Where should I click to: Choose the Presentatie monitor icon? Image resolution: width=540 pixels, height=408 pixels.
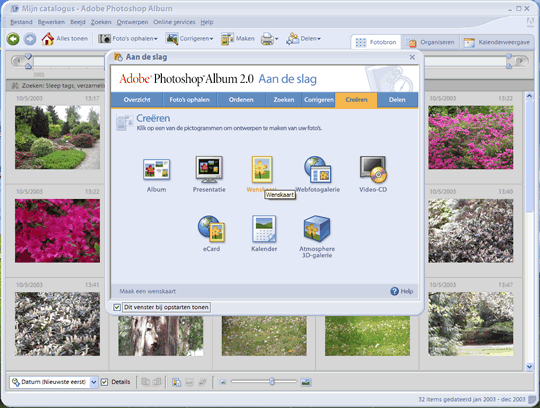click(209, 169)
